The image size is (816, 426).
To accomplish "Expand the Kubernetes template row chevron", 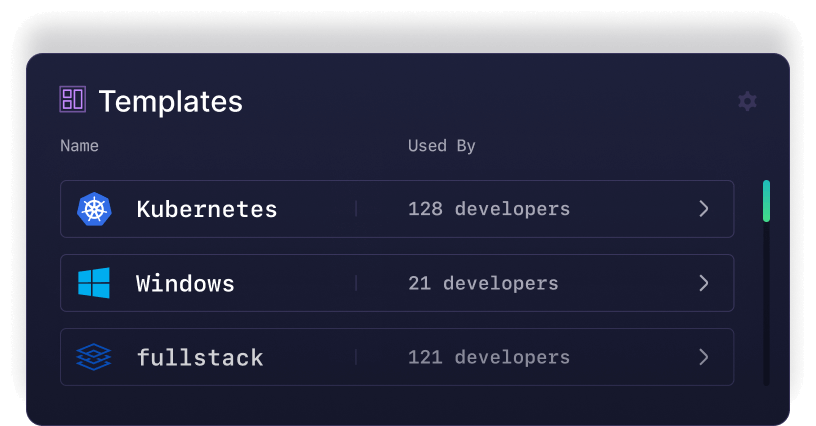I will point(704,209).
